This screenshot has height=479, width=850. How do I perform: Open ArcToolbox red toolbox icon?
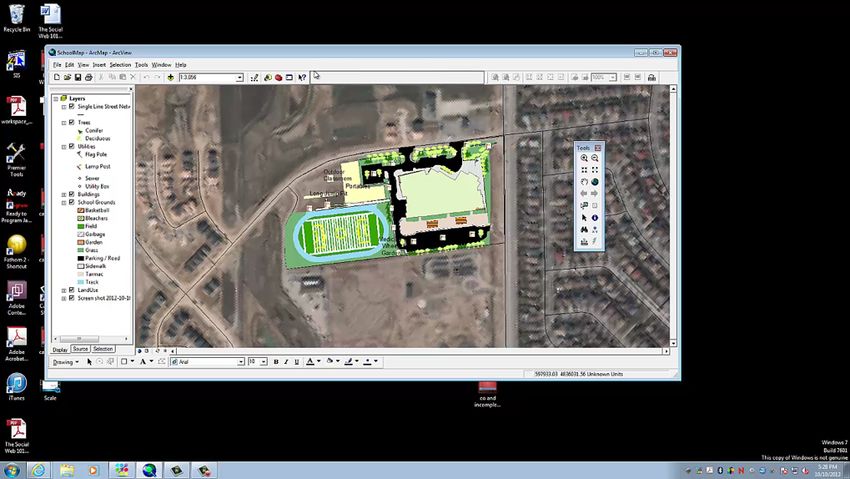(279, 77)
